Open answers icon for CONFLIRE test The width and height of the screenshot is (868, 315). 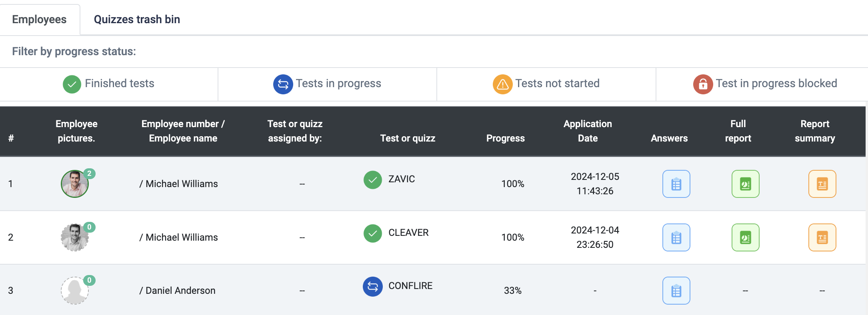point(676,291)
